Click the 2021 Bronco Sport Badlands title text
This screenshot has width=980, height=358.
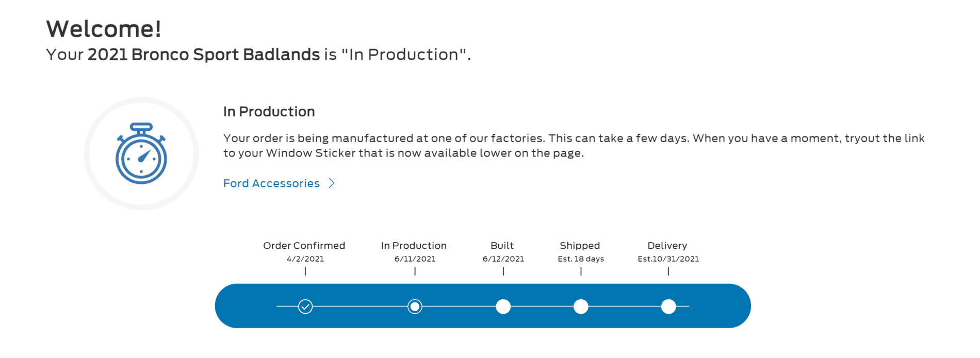tap(204, 55)
